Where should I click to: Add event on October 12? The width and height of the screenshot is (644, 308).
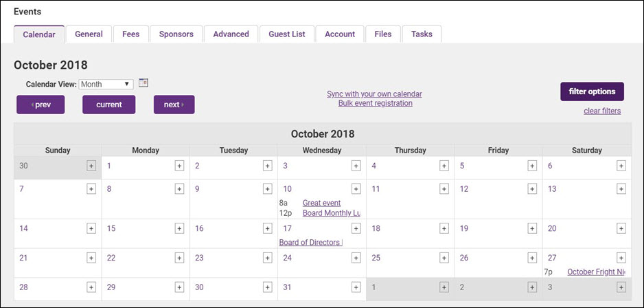tap(532, 189)
